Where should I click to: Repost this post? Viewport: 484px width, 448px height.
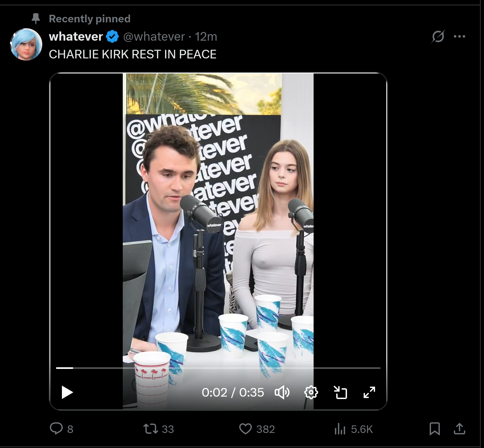151,429
